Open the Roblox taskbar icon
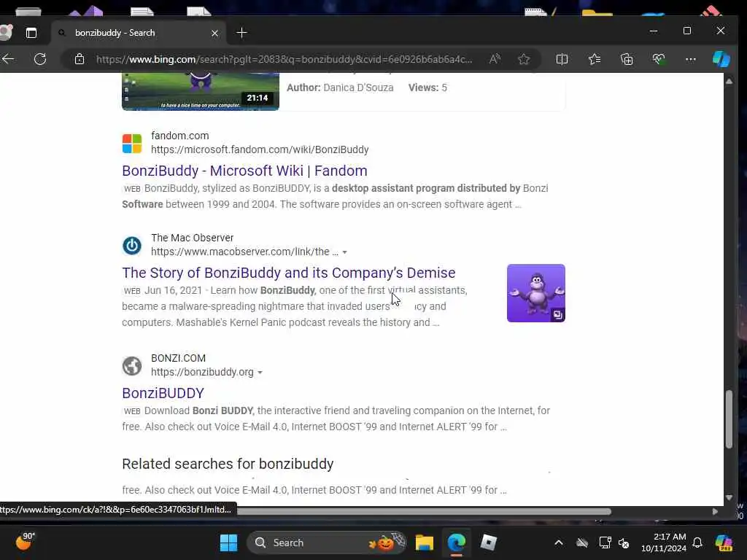Screen dimensions: 747x560 (488, 542)
